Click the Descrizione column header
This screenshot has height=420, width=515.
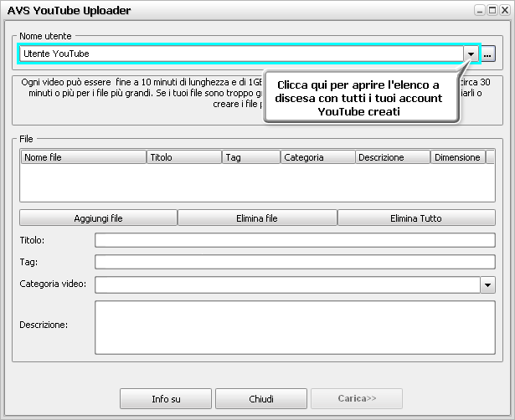pos(393,157)
